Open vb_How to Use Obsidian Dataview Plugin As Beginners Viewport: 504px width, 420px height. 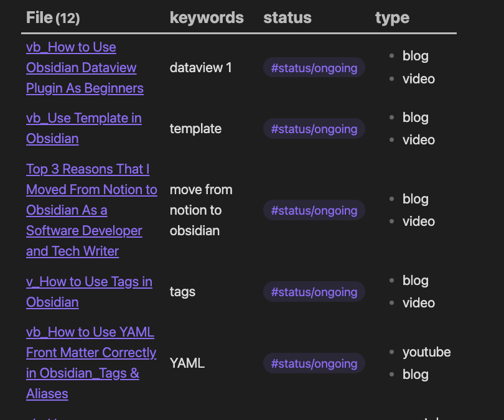(x=85, y=67)
